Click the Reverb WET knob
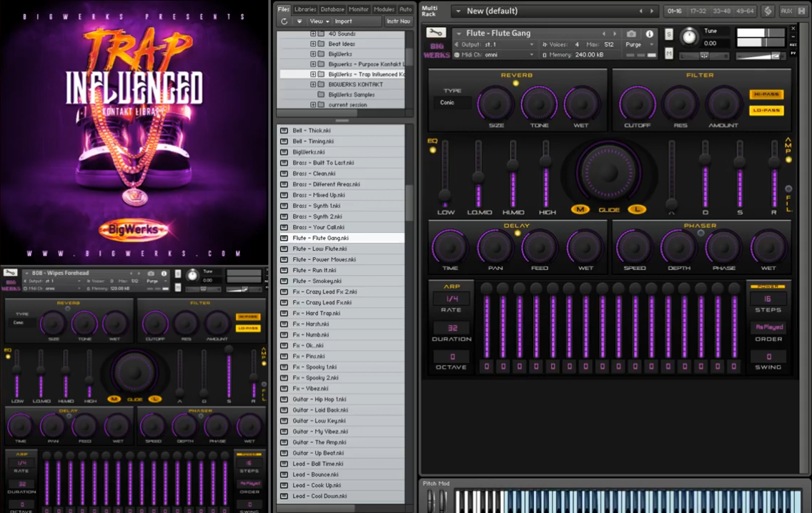 (x=581, y=104)
